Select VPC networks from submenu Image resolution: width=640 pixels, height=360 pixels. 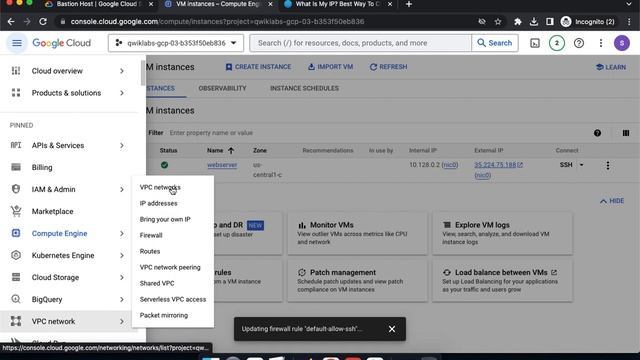(x=160, y=187)
